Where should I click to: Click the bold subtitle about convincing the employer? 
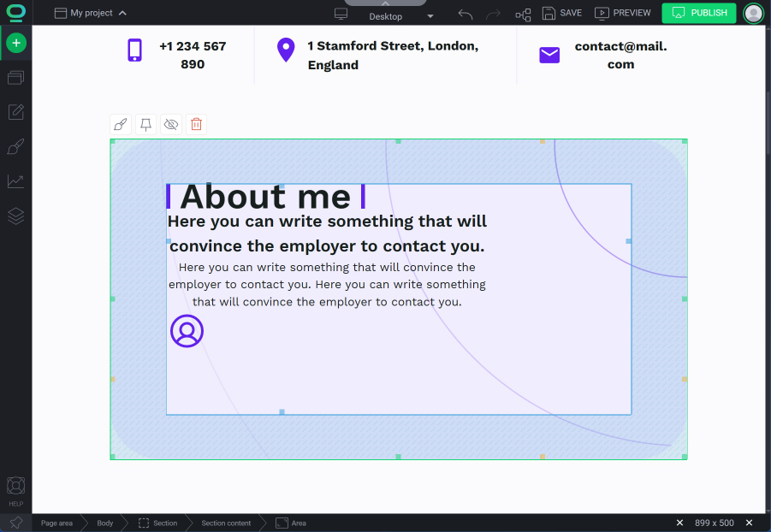coord(327,233)
